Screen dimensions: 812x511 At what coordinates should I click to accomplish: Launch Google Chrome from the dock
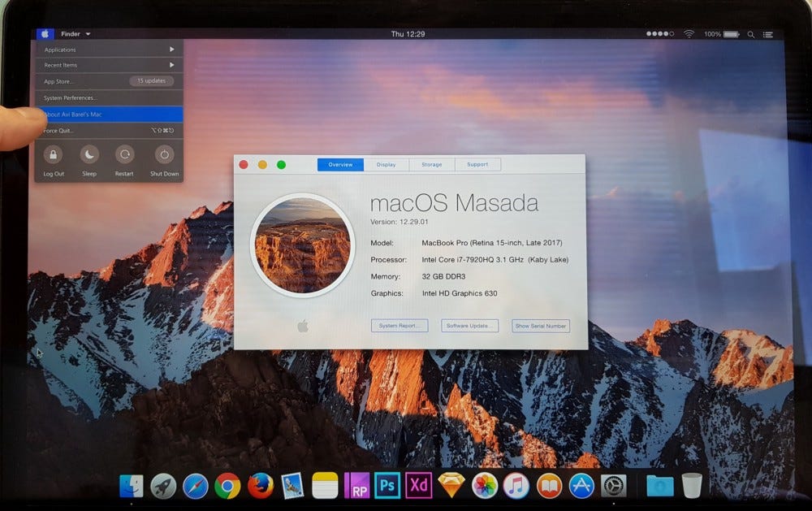(x=227, y=487)
